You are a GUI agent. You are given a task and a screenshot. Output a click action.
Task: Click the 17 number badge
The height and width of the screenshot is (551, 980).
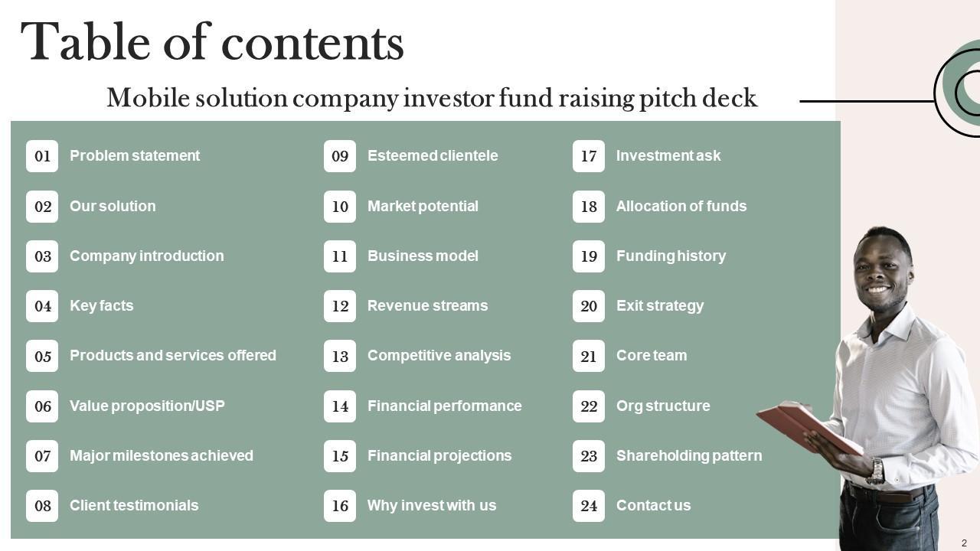pyautogui.click(x=589, y=156)
